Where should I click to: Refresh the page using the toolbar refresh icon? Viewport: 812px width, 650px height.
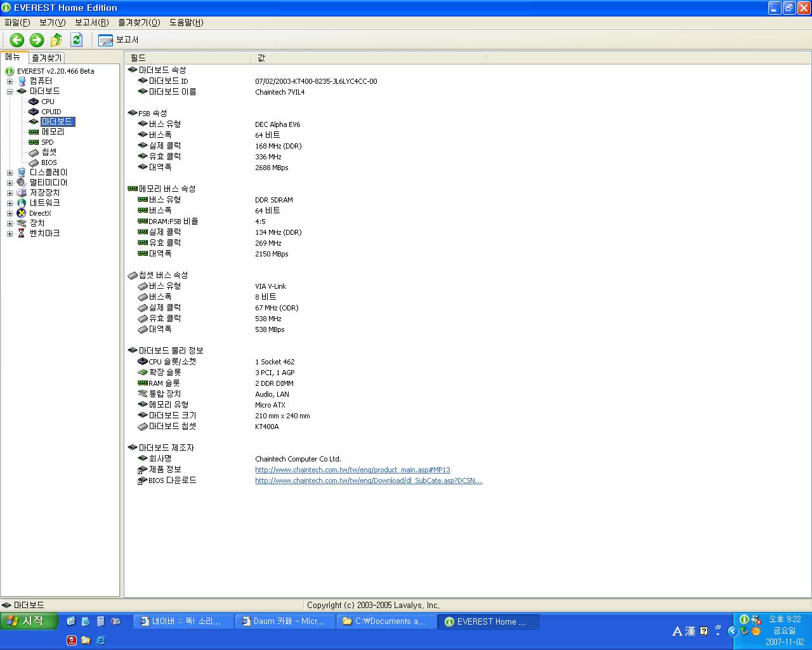click(x=77, y=40)
